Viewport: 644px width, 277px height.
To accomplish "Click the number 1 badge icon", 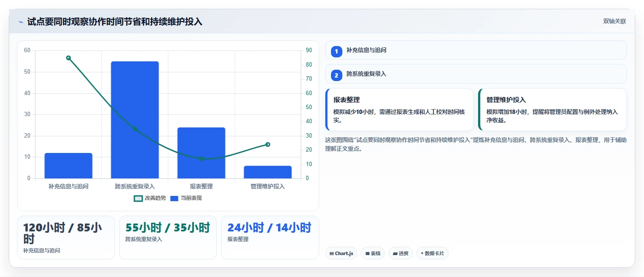I will click(336, 52).
